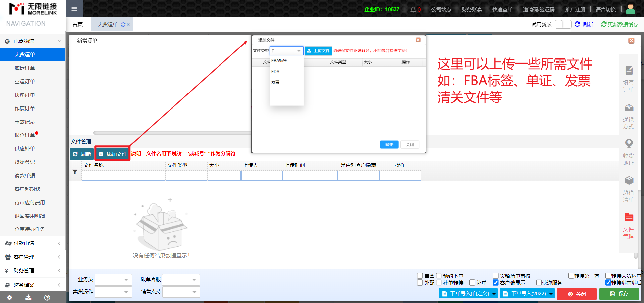The image size is (644, 303).
Task: Click the 刷新 link in the top right
Action: click(584, 24)
